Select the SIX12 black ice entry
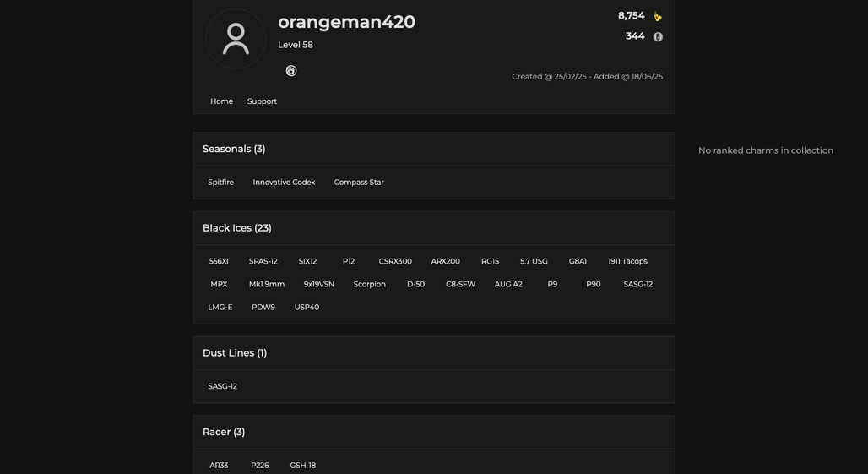868x474 pixels. click(308, 261)
